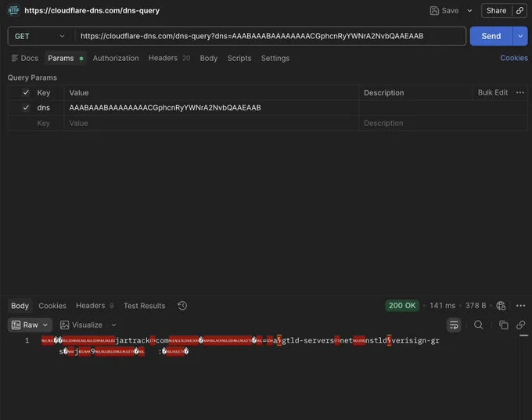Click the 200 OK status badge
Viewport: 532px width, 420px height.
tap(402, 305)
